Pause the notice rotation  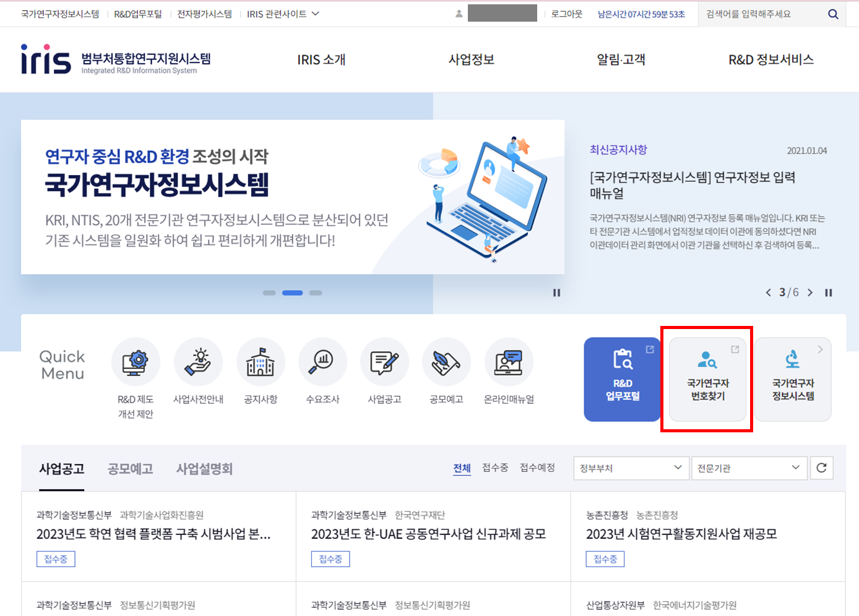[828, 293]
